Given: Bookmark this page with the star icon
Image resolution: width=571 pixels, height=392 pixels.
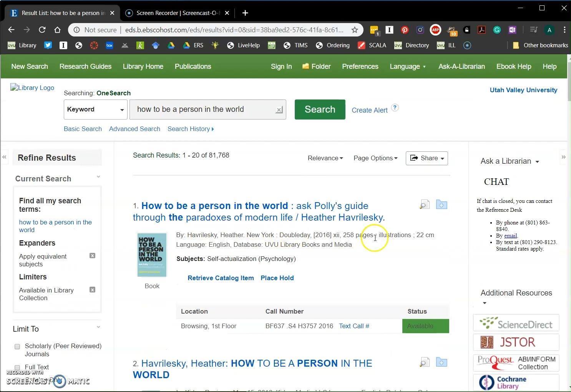Looking at the screenshot, I should pos(355,30).
